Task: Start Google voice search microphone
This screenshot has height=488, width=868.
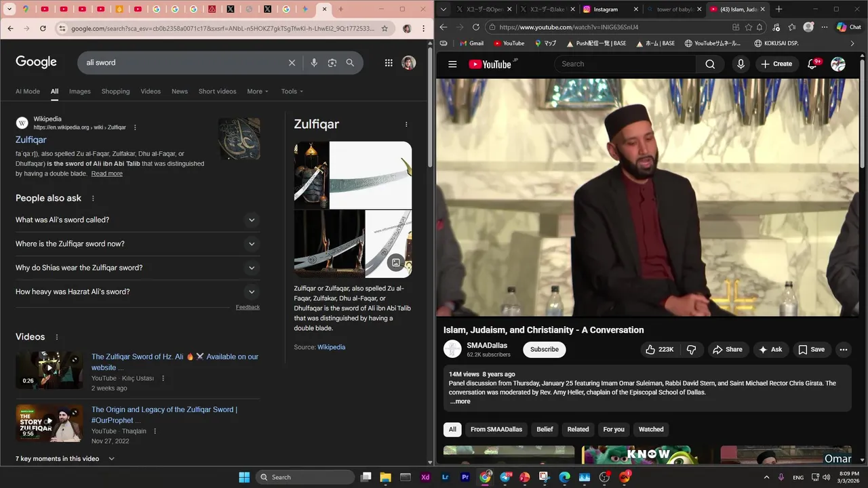Action: point(314,62)
